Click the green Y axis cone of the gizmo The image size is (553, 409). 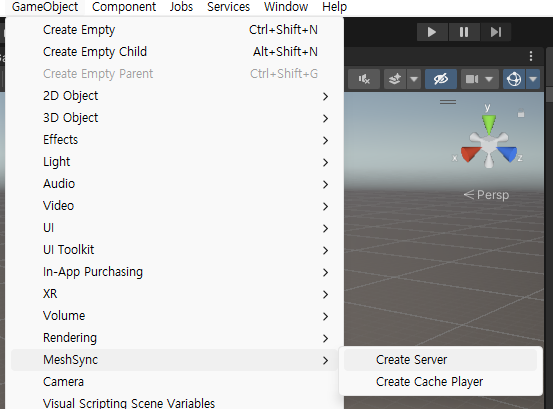pyautogui.click(x=489, y=124)
